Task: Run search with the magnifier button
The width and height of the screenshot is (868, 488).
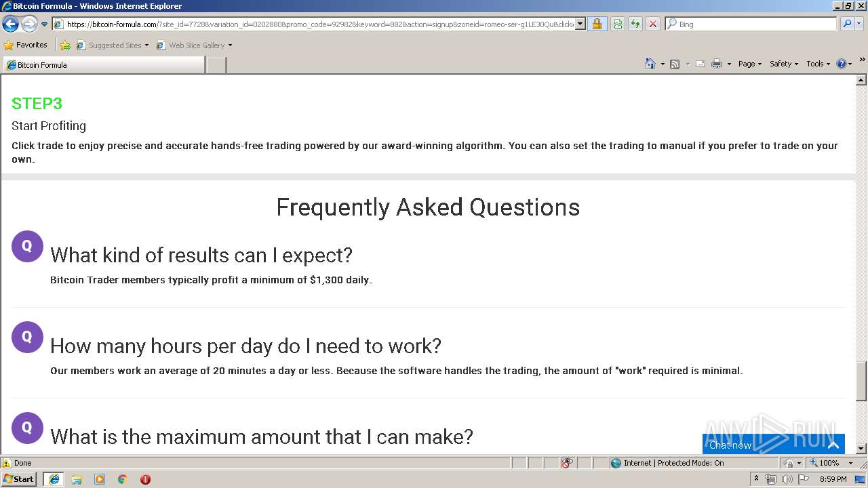Action: pyautogui.click(x=846, y=24)
